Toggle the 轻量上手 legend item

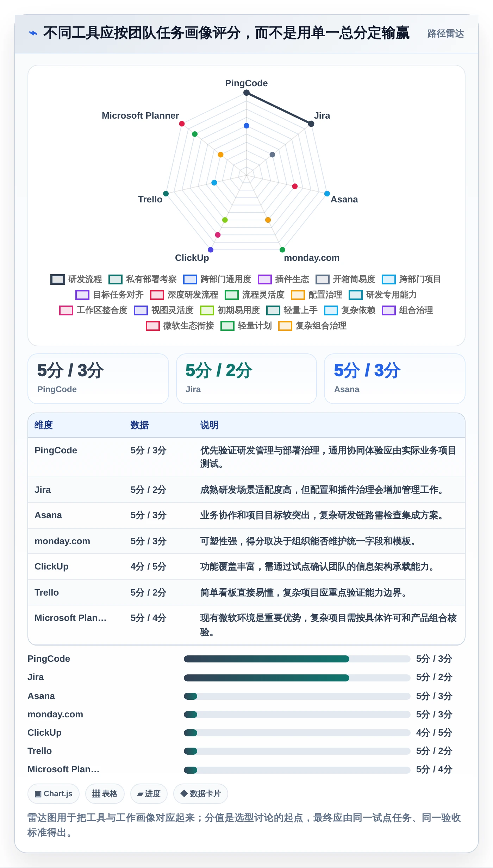point(292,310)
